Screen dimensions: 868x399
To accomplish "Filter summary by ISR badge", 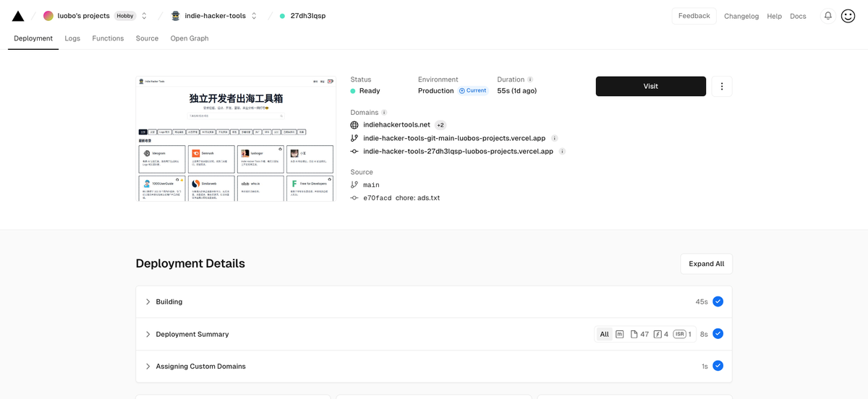I will point(682,334).
